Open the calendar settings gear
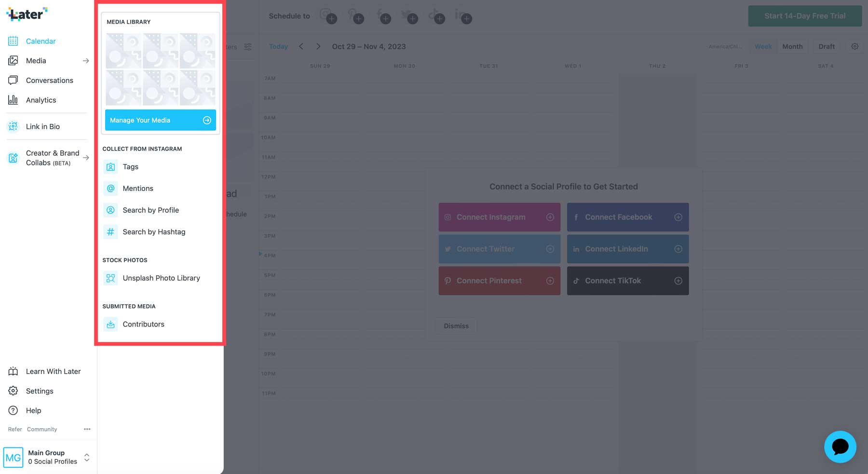868x474 pixels. click(x=854, y=47)
